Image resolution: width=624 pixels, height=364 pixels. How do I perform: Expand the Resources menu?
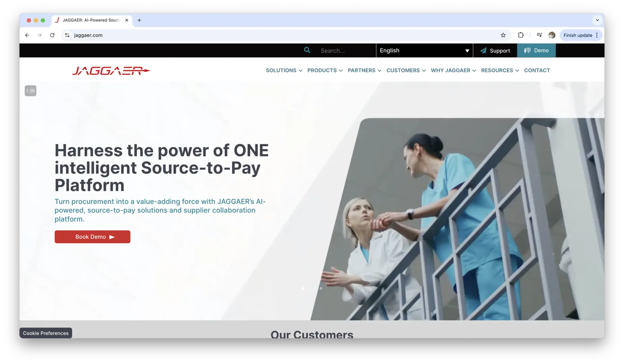(x=500, y=70)
